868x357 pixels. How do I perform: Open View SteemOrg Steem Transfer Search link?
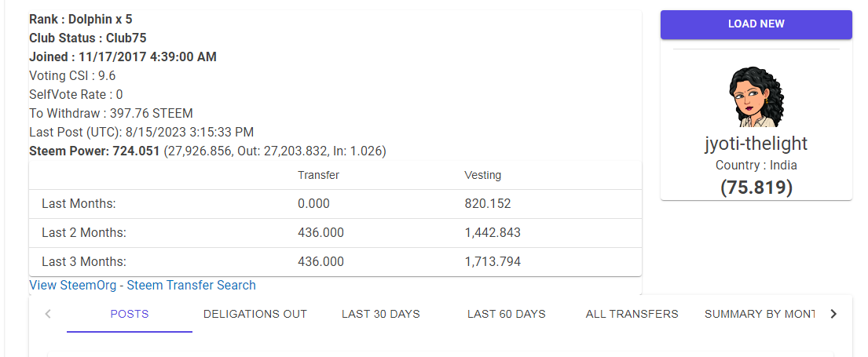[x=142, y=286]
